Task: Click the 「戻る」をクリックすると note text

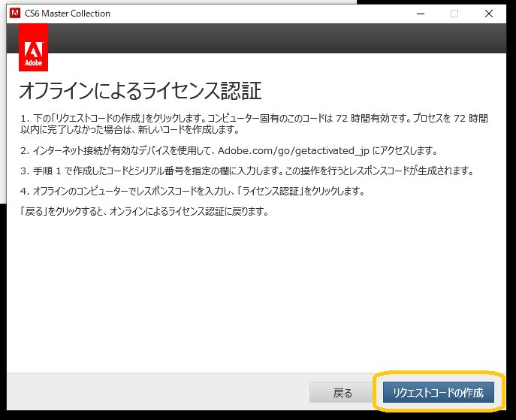Action: (x=144, y=211)
